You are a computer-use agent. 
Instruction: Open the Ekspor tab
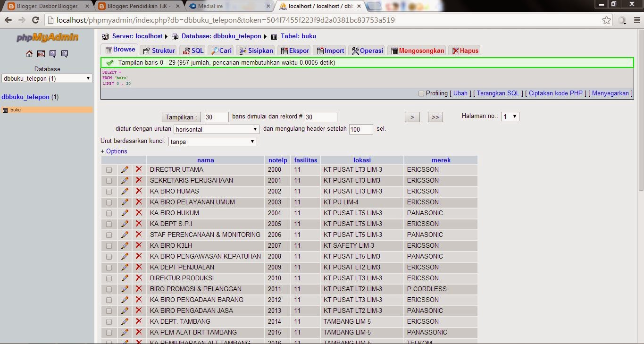(x=295, y=50)
